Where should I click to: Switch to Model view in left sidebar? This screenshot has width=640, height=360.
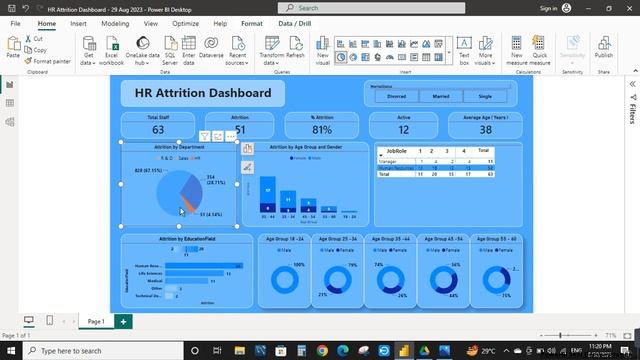(9, 122)
